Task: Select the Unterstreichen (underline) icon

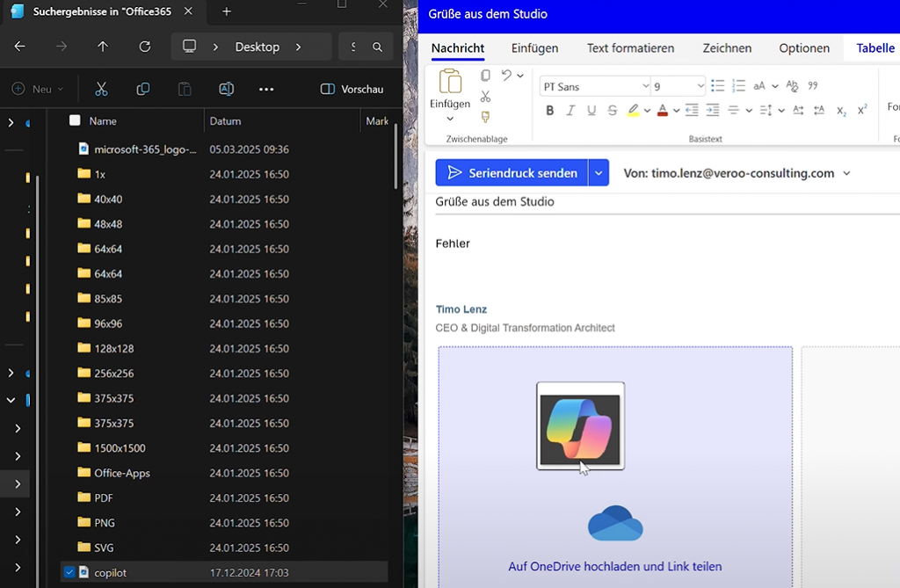Action: coord(591,110)
